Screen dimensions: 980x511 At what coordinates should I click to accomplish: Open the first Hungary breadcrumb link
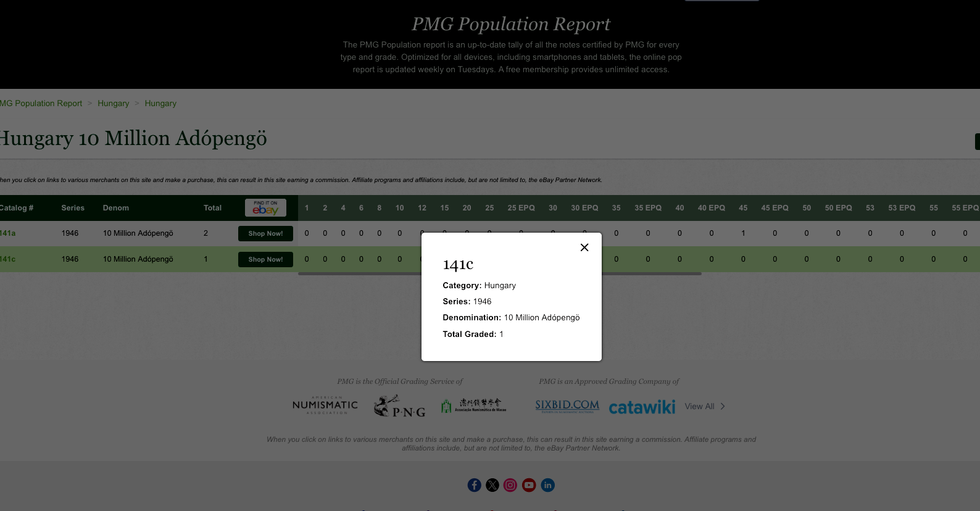(x=114, y=103)
